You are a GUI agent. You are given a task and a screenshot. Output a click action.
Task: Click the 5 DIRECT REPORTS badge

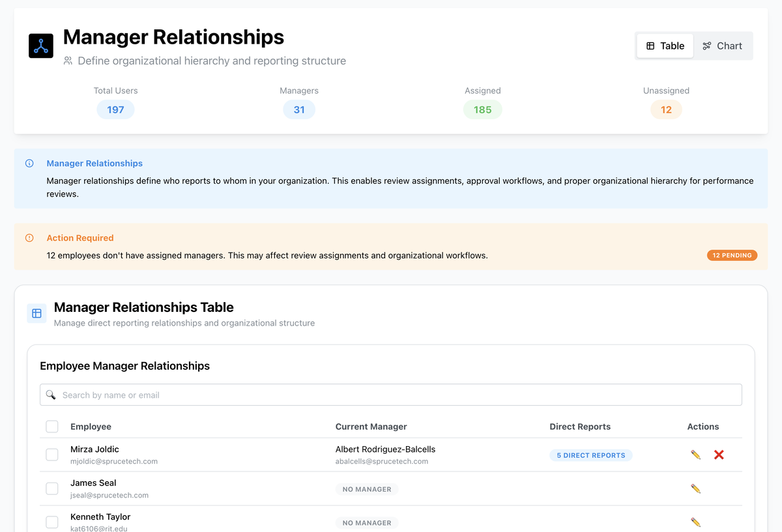click(590, 455)
